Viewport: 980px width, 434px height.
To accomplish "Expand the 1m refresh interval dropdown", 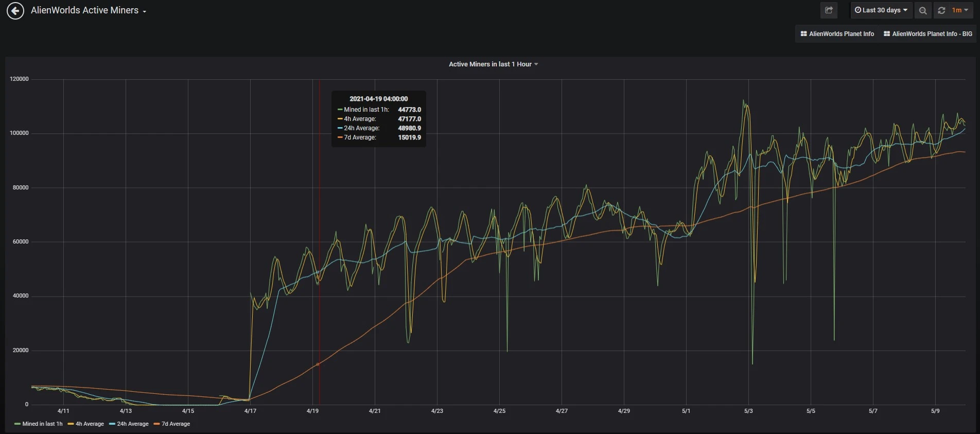I will [x=960, y=10].
